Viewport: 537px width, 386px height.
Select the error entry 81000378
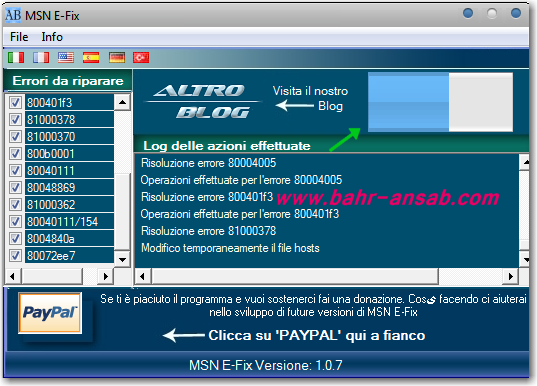(69, 120)
